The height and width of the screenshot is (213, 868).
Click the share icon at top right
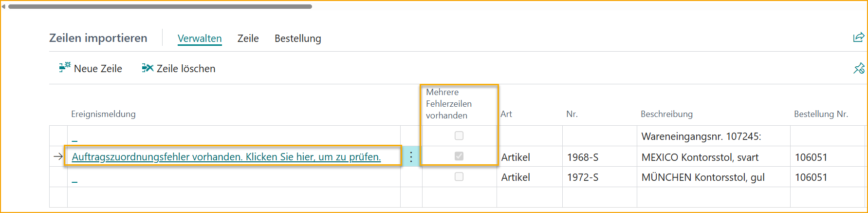(x=858, y=38)
